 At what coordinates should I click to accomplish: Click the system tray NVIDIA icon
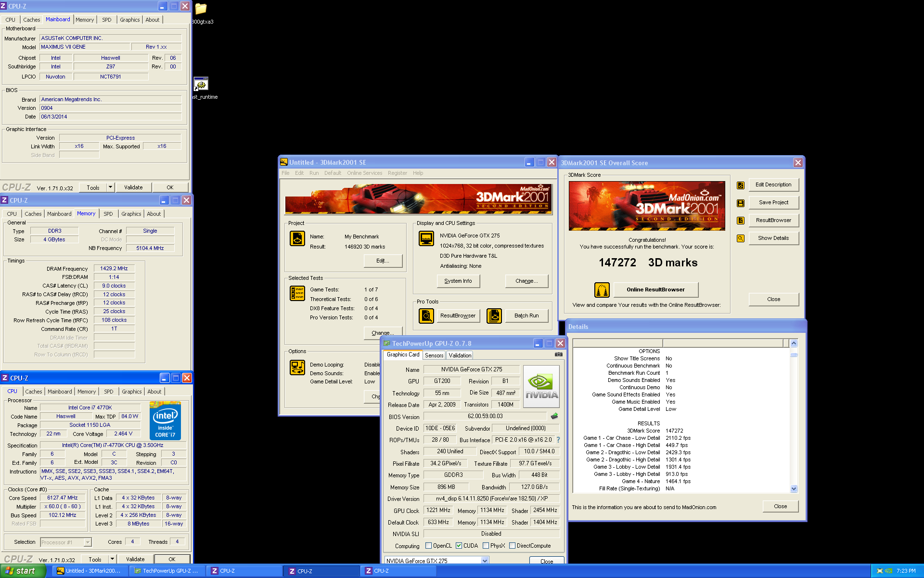[888, 571]
